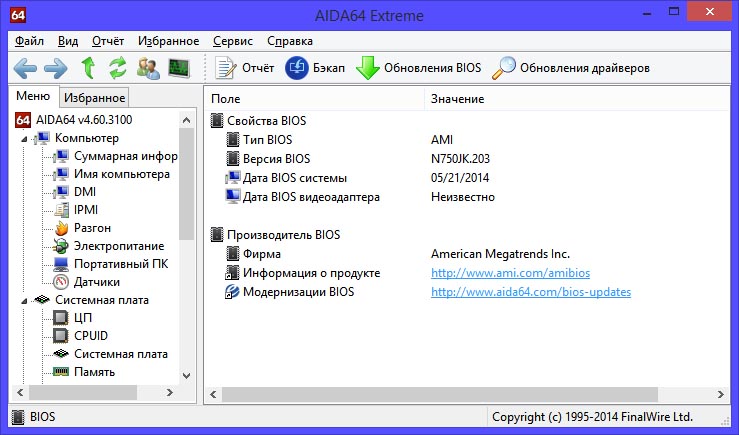Click tree panel scroll-right arrow
The image size is (739, 435).
pos(170,392)
